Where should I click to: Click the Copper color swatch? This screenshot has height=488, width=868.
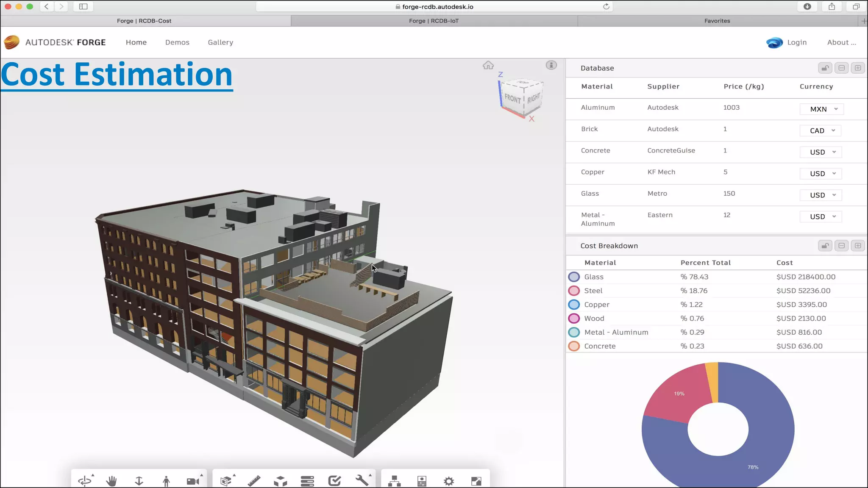click(574, 305)
